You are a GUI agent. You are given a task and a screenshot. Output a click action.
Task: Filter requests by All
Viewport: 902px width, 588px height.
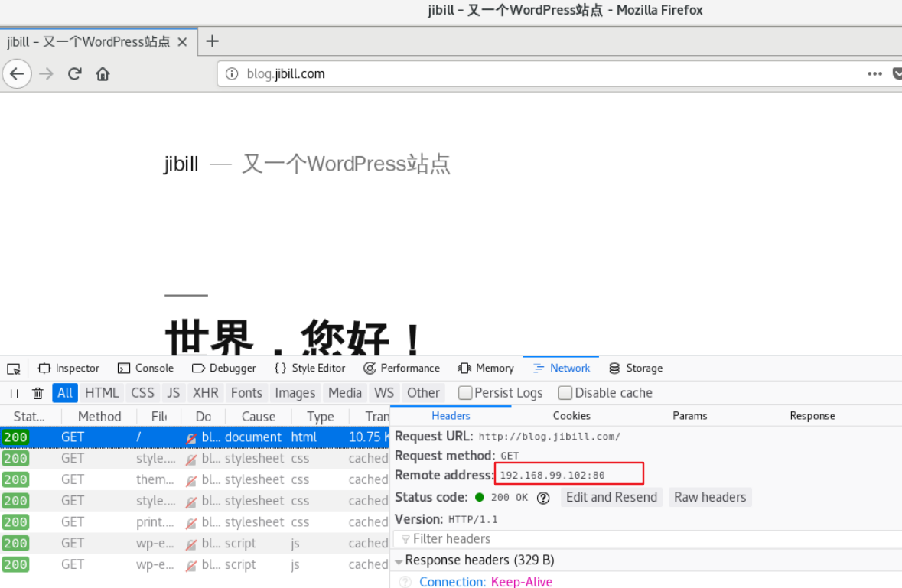point(65,393)
